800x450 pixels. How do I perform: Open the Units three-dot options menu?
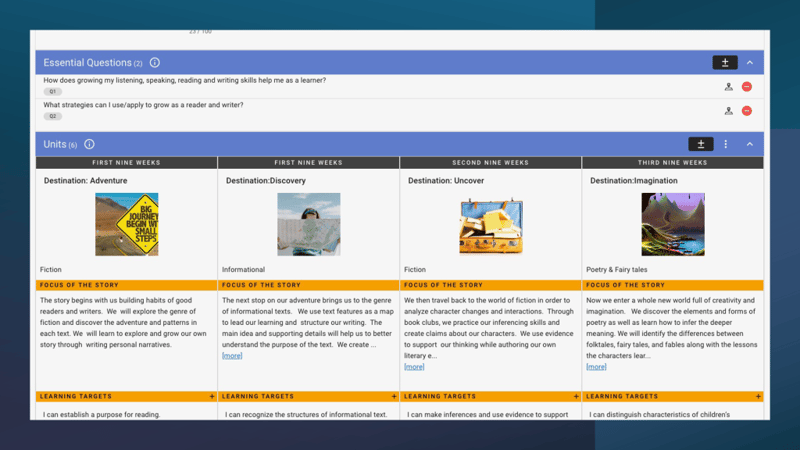tap(726, 145)
